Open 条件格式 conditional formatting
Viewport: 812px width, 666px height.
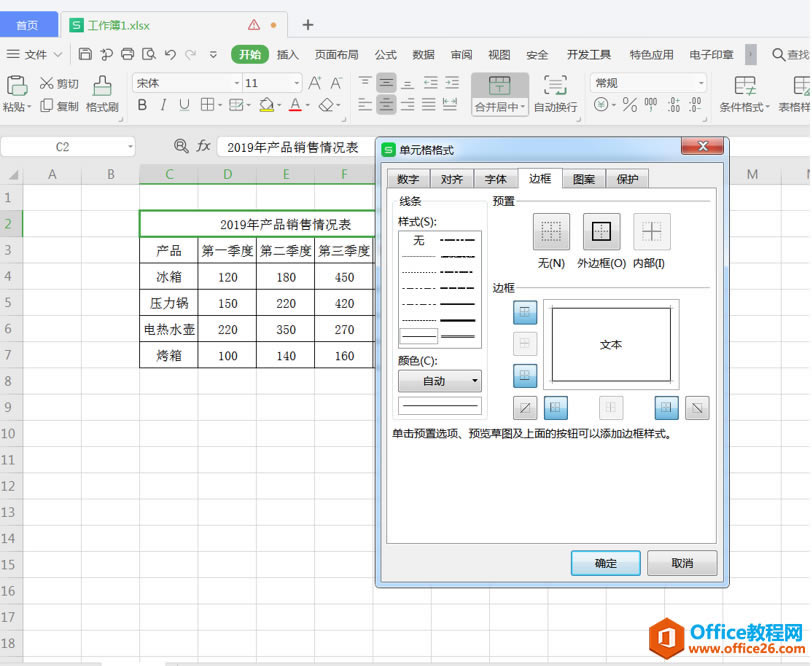(744, 94)
